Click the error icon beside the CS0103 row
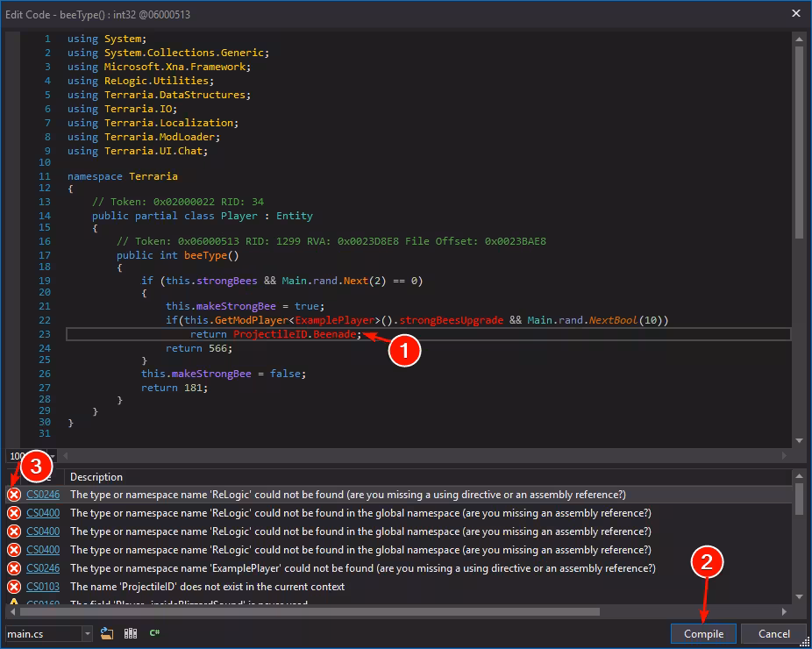Image resolution: width=812 pixels, height=649 pixels. pyautogui.click(x=14, y=587)
